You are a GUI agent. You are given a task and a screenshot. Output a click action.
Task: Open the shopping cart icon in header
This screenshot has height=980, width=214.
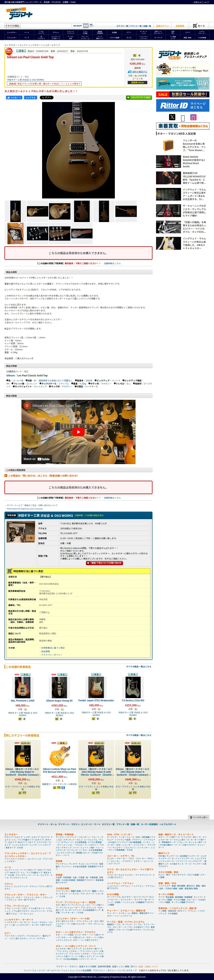(199, 26)
